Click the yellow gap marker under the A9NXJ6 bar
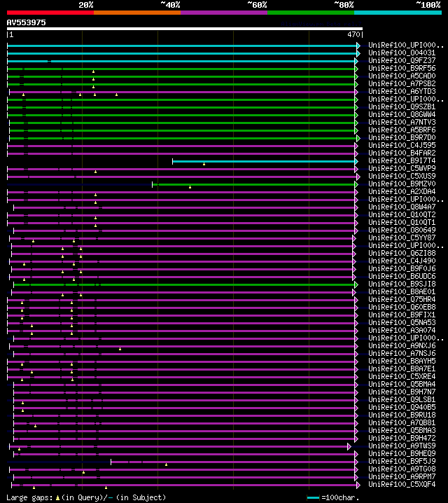The width and height of the screenshot is (448, 503). tap(120, 349)
